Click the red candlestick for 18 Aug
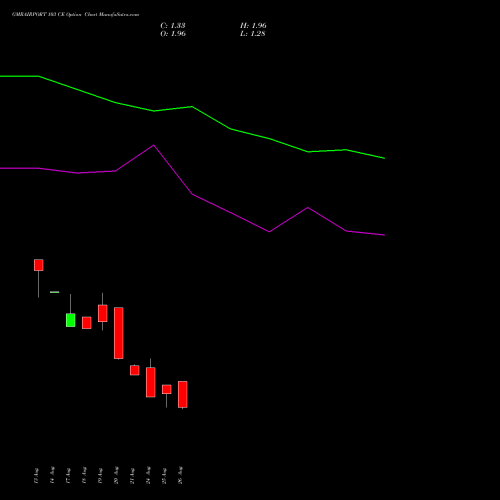 (87, 323)
